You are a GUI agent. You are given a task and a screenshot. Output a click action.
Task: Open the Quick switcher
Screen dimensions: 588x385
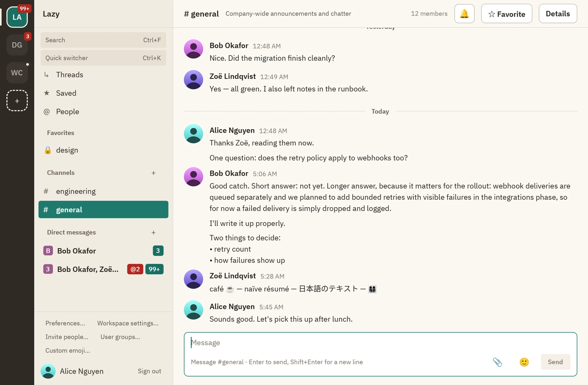tap(103, 58)
